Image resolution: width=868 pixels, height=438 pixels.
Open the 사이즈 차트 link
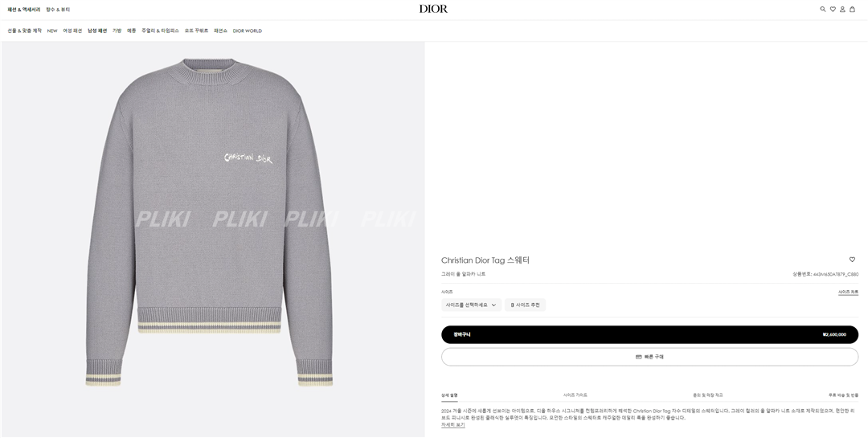click(848, 292)
